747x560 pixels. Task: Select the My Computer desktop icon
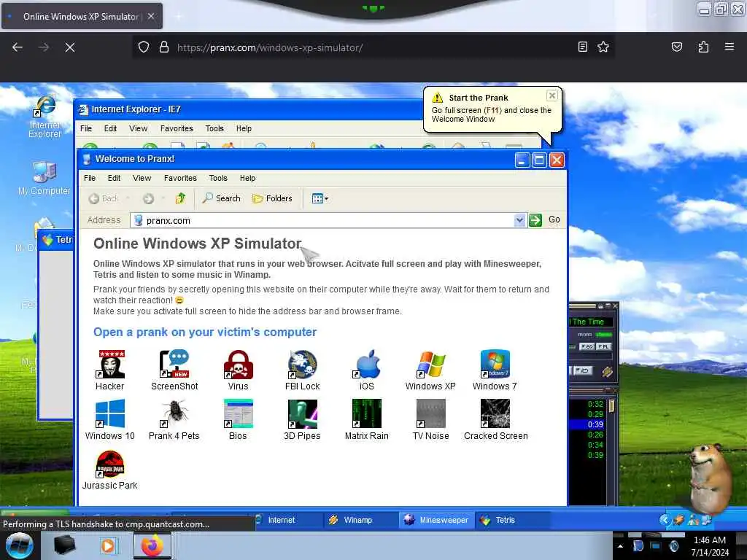[44, 178]
